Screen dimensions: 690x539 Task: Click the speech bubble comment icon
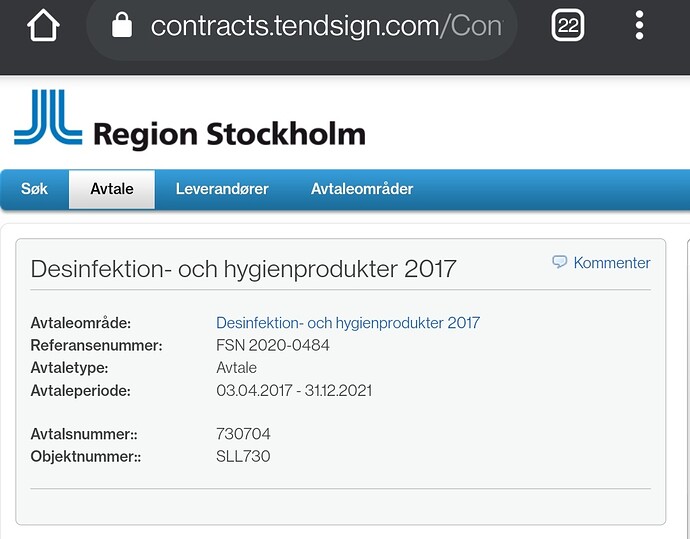(559, 262)
